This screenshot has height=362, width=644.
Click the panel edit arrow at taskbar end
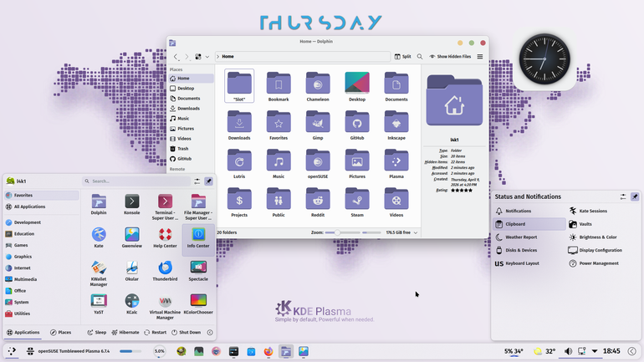pyautogui.click(x=632, y=351)
